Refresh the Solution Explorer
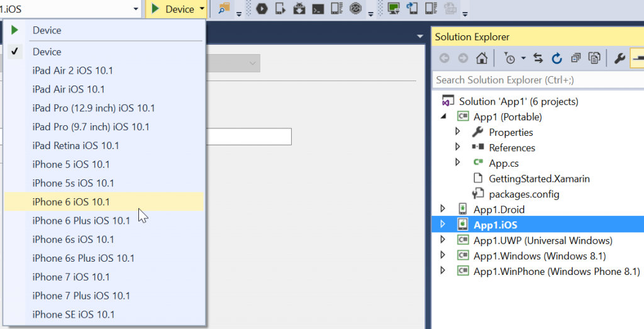644x329 pixels. click(557, 59)
